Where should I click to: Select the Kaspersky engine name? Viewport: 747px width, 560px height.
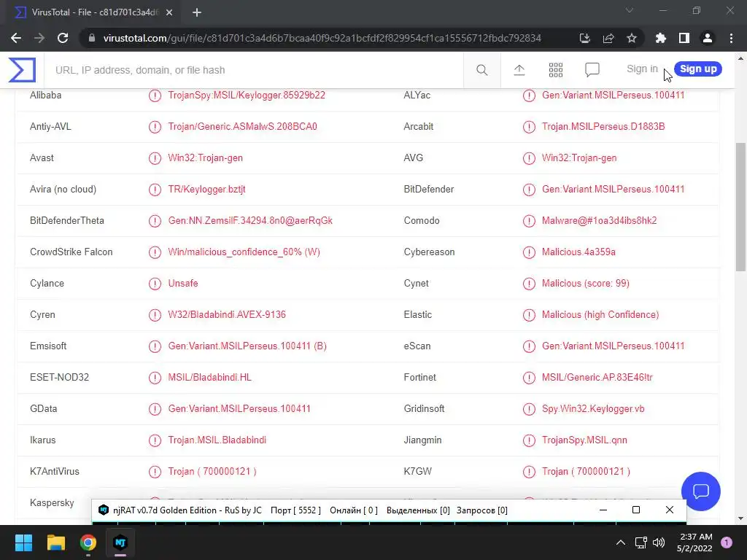(52, 503)
